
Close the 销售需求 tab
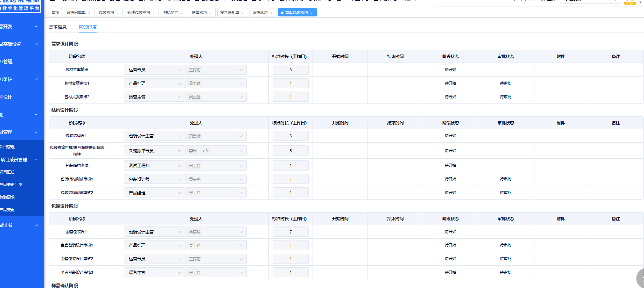[x=210, y=13]
